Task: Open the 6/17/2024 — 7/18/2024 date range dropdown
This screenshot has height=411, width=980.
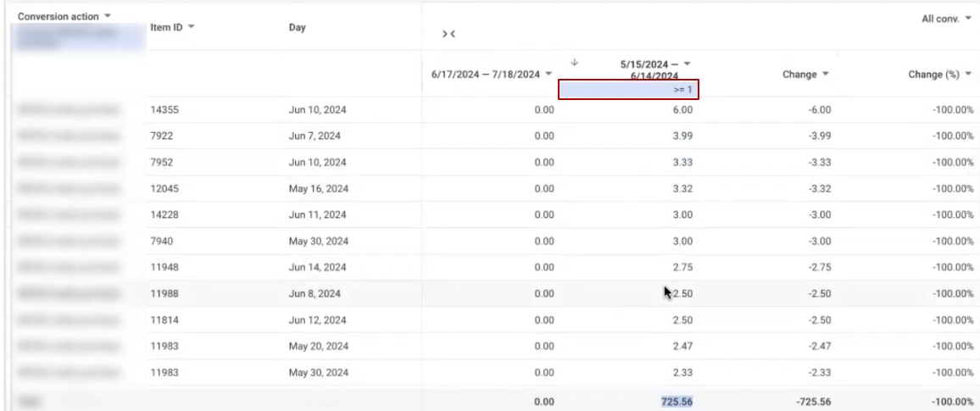Action: pyautogui.click(x=548, y=75)
